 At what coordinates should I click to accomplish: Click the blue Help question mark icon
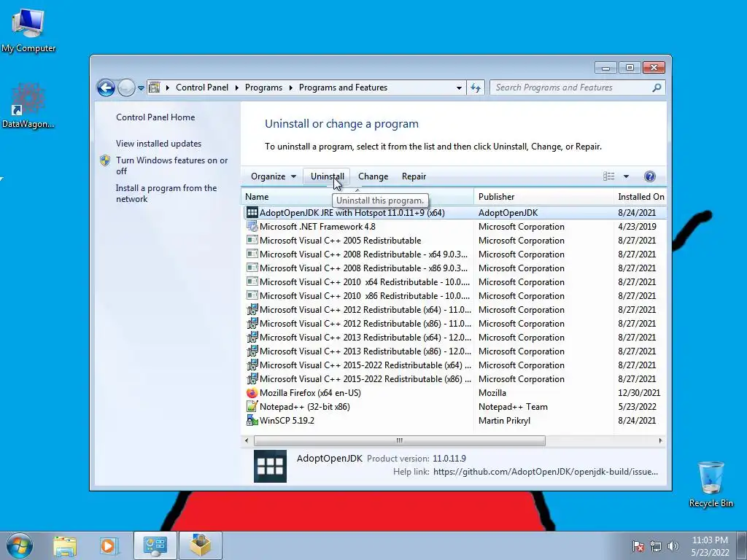click(x=649, y=176)
